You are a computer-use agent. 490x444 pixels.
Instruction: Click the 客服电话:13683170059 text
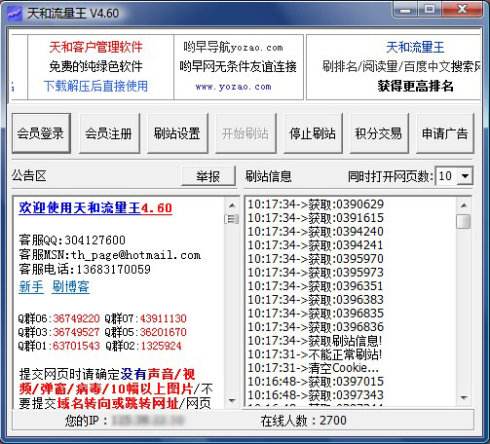click(85, 269)
